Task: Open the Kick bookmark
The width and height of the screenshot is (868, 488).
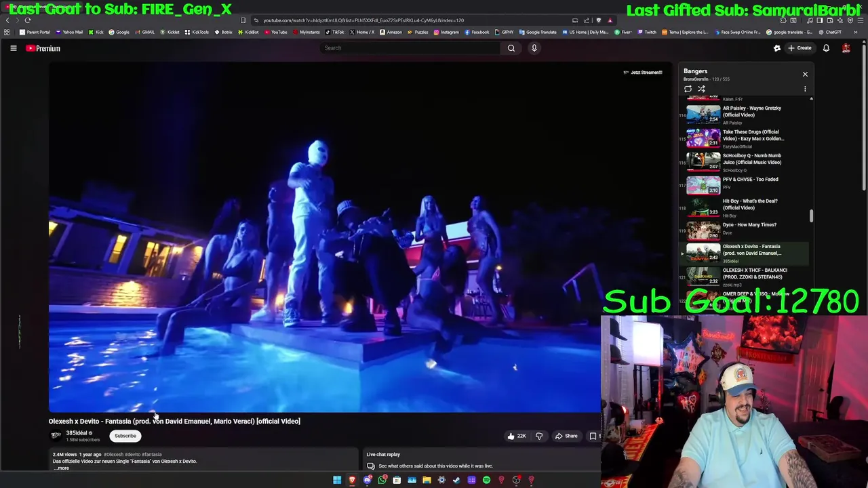Action: [96, 32]
